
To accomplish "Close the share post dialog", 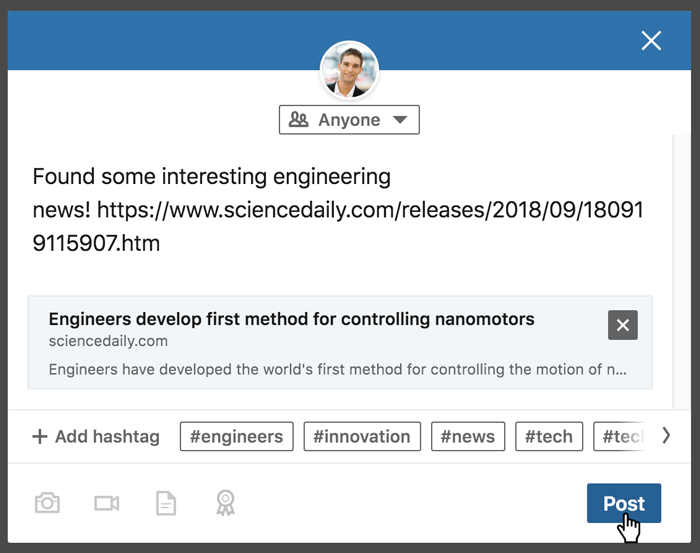I will point(651,41).
